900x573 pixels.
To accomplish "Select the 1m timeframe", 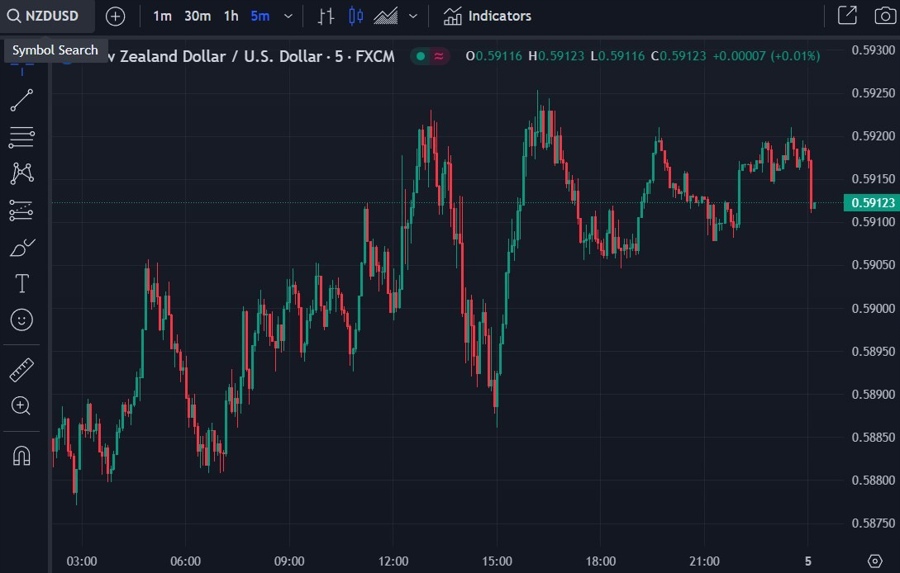I will [162, 16].
